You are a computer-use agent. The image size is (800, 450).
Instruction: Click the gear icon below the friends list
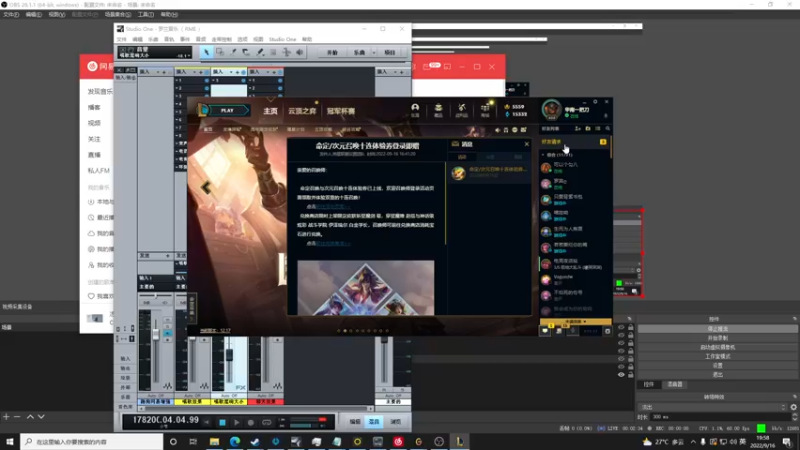click(607, 331)
